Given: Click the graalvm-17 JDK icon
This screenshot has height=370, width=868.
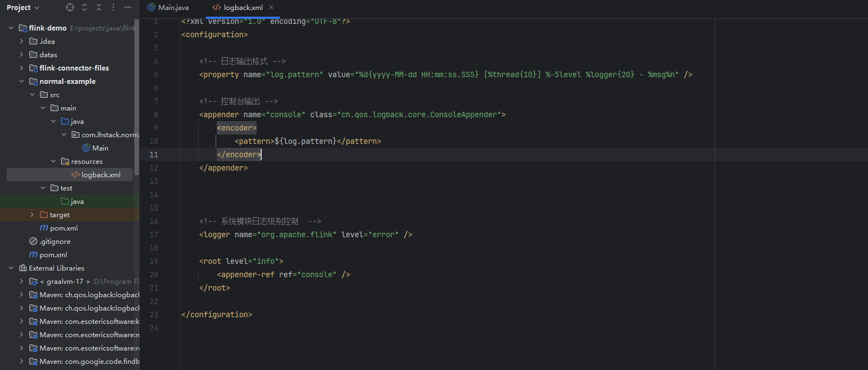Looking at the screenshot, I should tap(33, 281).
